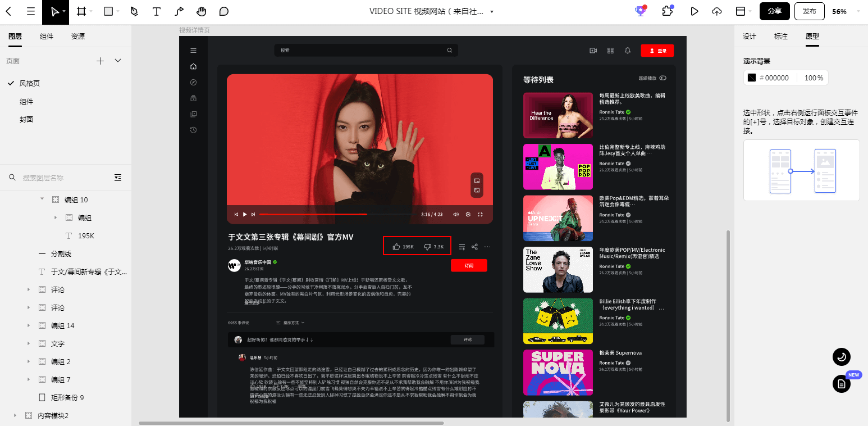Select the hand pan tool
The width and height of the screenshot is (868, 426).
tap(202, 11)
